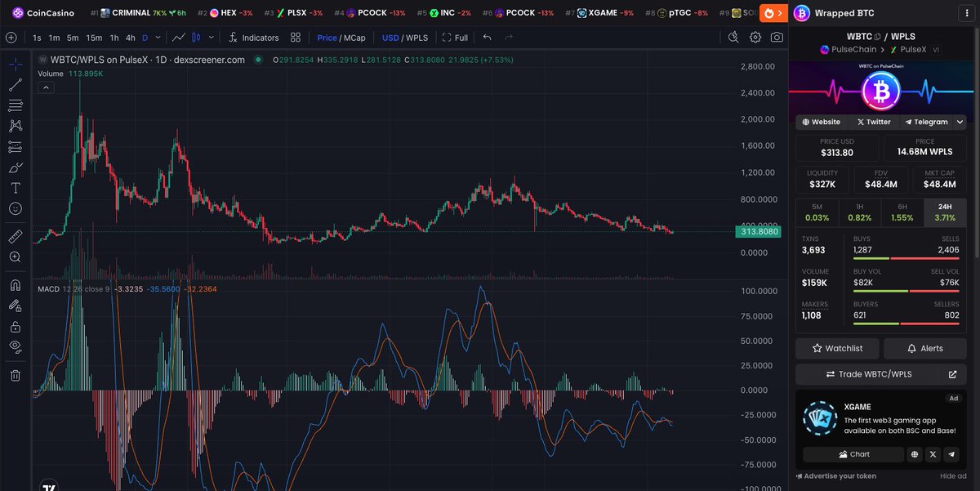Open trending token PLSX
The height and width of the screenshot is (491, 980).
[x=293, y=13]
